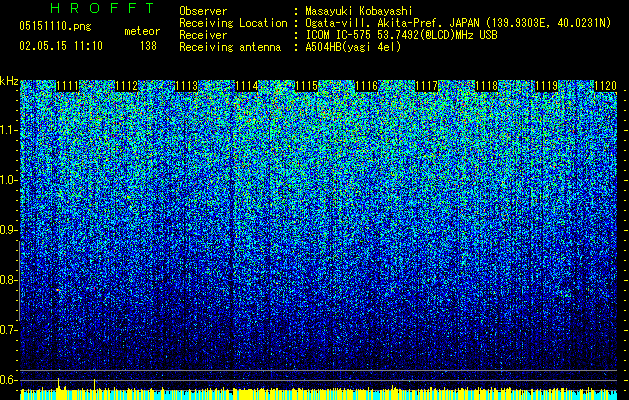Select the file name 05151110.png
The image size is (629, 400).
[x=55, y=27]
